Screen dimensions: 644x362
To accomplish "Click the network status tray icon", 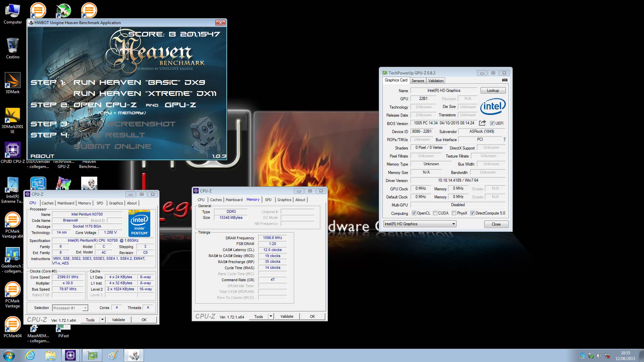I will 607,356.
